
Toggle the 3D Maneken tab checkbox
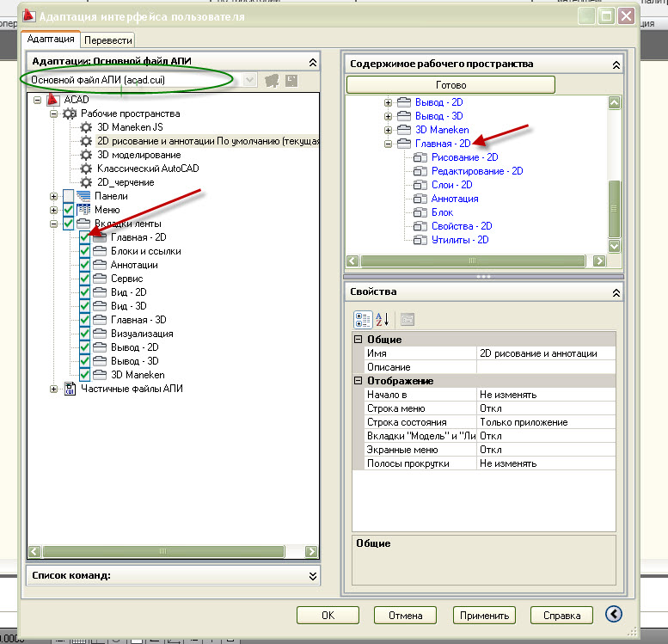pos(85,375)
